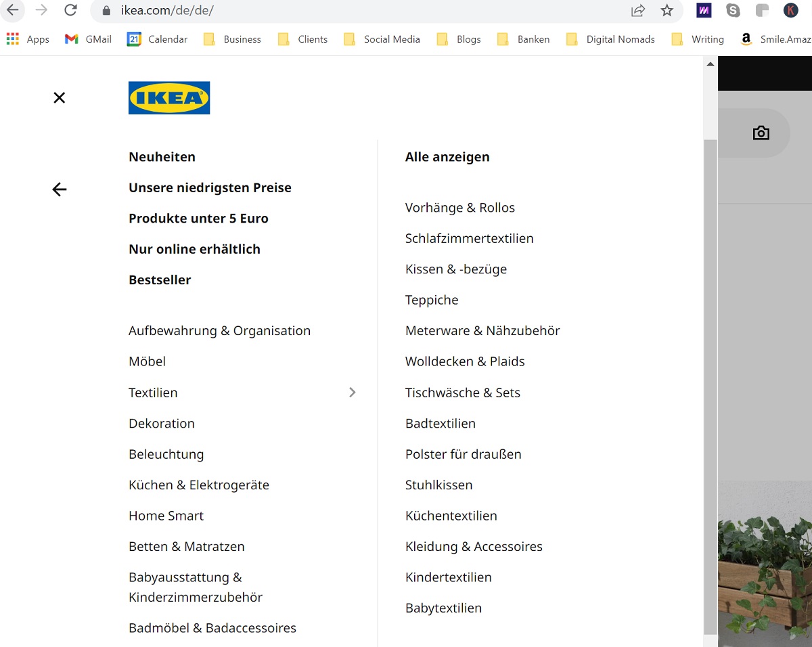
Task: Reload the page
Action: tap(70, 10)
